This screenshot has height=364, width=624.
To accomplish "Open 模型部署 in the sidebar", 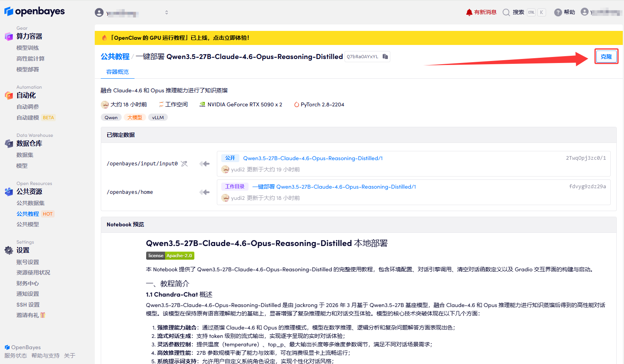I will pyautogui.click(x=28, y=69).
